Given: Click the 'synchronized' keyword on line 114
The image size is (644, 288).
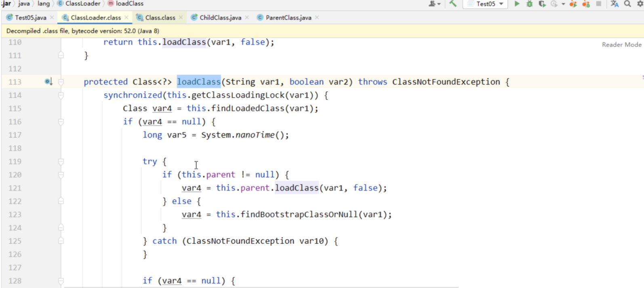Looking at the screenshot, I should [133, 95].
